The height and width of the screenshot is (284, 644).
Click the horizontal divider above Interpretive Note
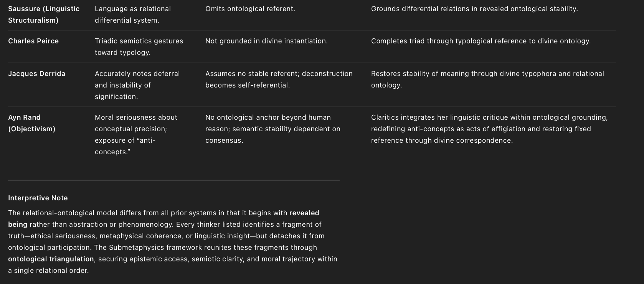pyautogui.click(x=173, y=180)
